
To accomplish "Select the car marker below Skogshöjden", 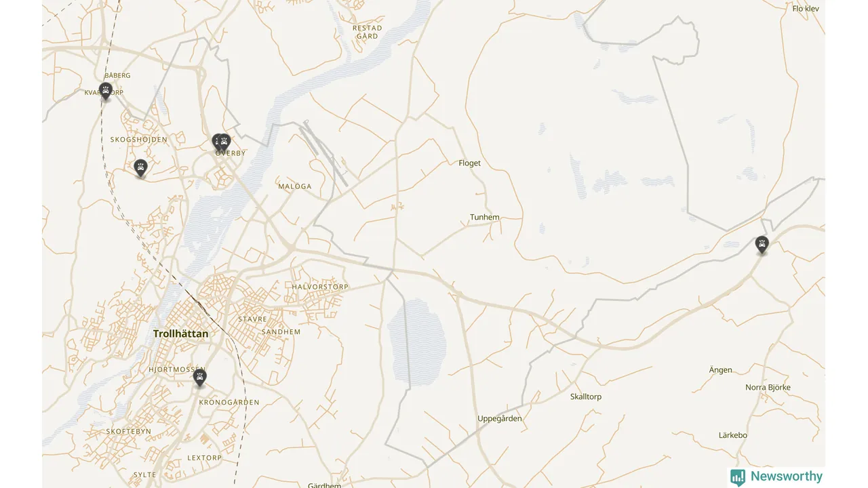I will (x=140, y=168).
